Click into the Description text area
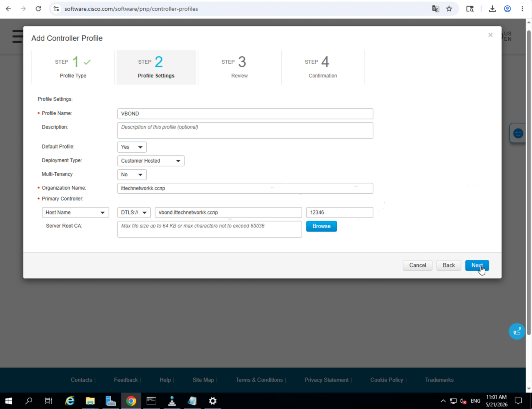This screenshot has width=532, height=409. [x=245, y=130]
